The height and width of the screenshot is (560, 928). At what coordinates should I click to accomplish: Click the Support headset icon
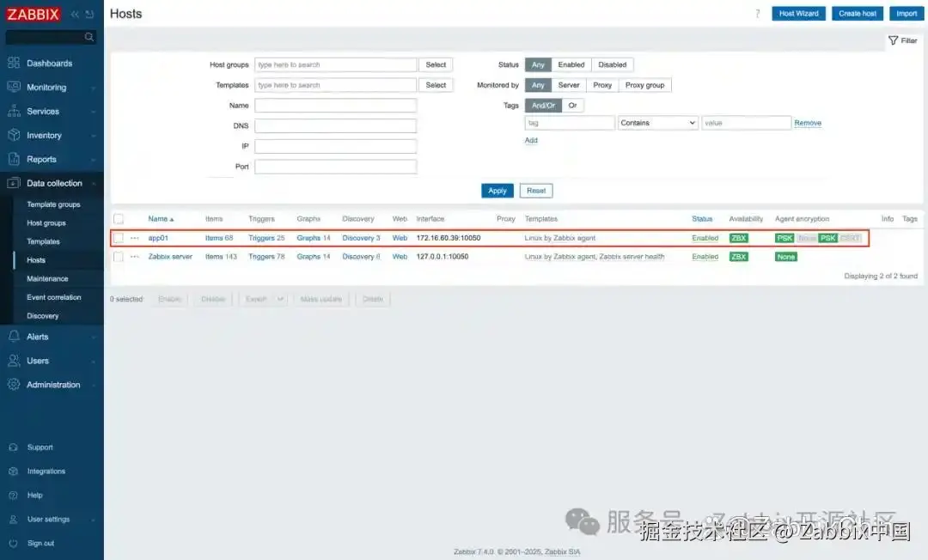coord(14,447)
